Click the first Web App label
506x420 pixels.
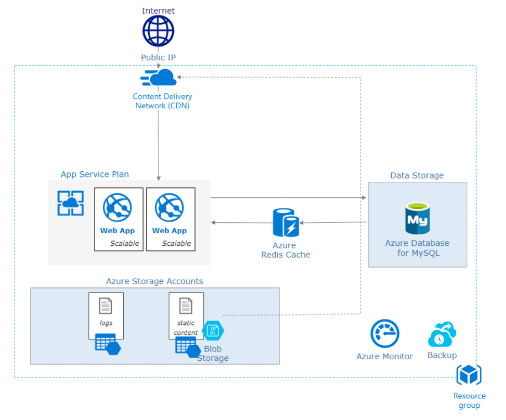[118, 231]
